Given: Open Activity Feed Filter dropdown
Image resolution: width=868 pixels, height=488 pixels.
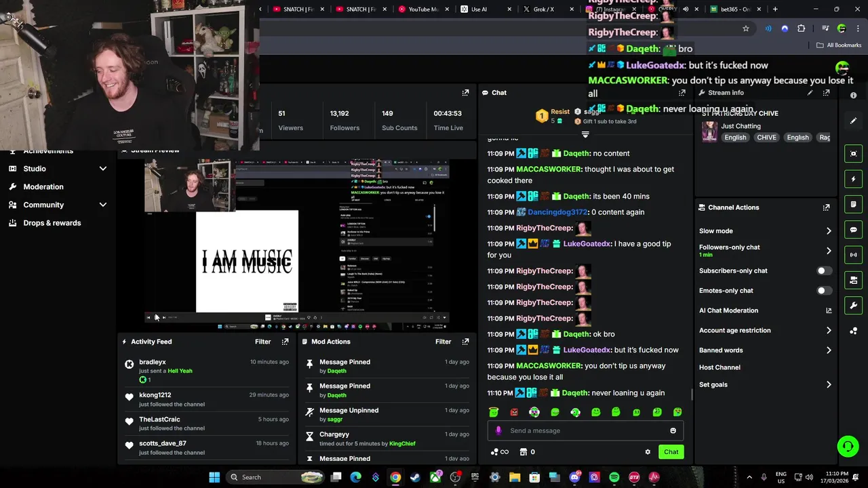Looking at the screenshot, I should point(262,342).
